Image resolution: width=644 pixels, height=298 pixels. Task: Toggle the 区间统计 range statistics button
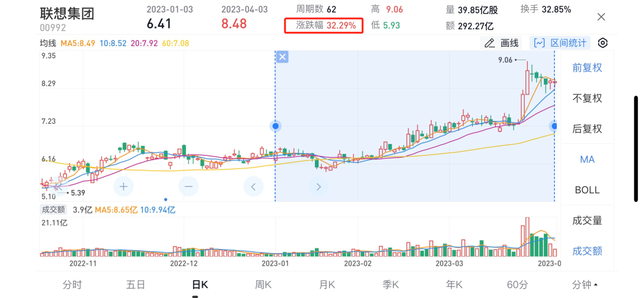(560, 43)
